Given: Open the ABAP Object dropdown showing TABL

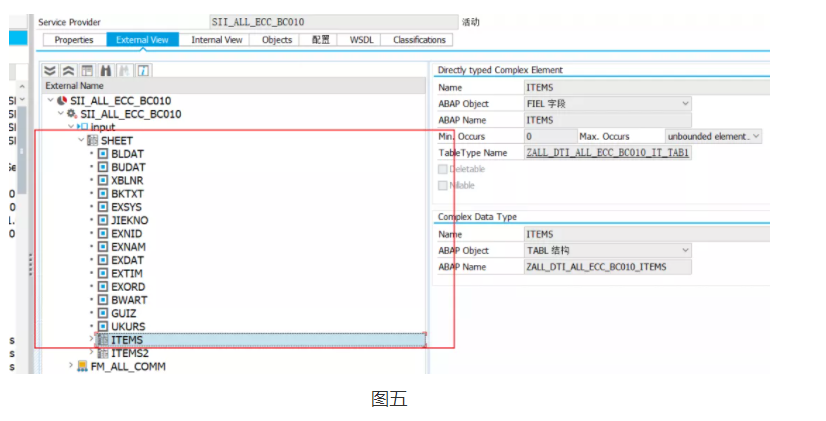Looking at the screenshot, I should [685, 250].
